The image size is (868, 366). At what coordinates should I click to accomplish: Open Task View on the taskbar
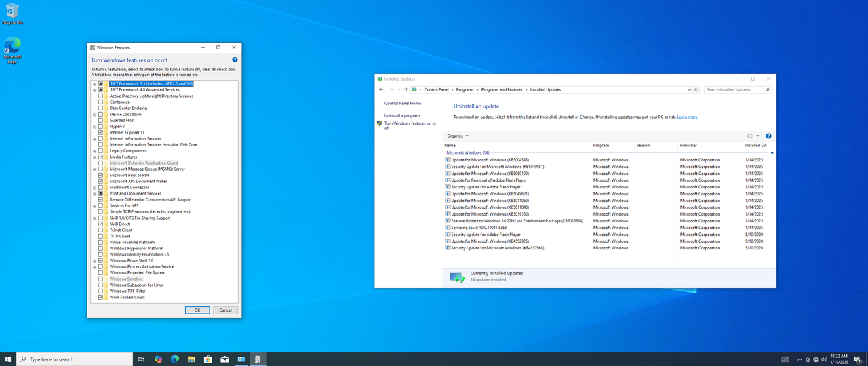point(141,359)
